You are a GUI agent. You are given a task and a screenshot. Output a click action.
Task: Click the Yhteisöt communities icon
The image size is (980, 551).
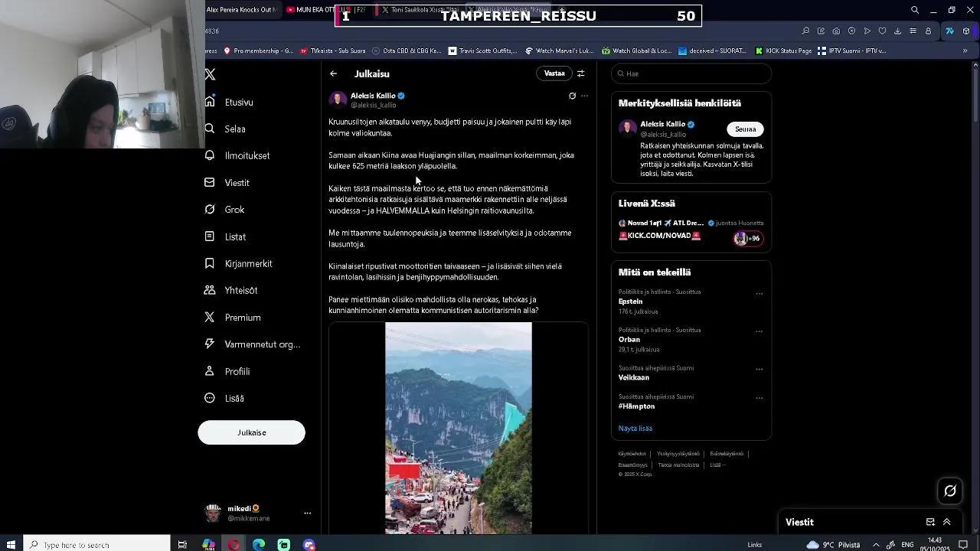click(x=210, y=290)
